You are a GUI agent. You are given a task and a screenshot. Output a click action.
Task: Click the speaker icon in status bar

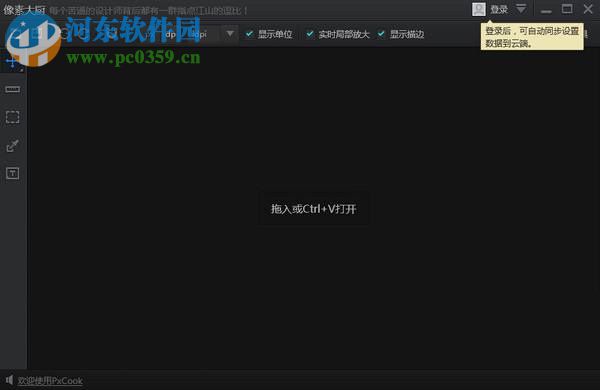[9, 380]
